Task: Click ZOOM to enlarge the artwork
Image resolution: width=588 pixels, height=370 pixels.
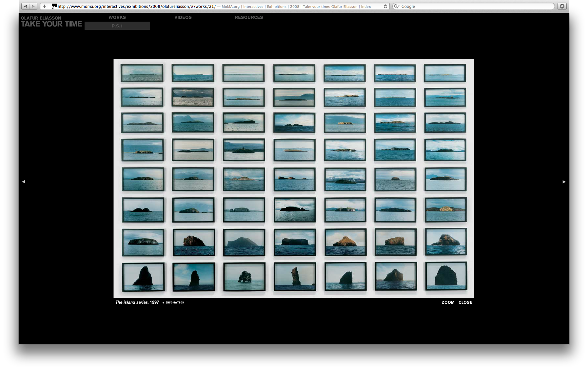Action: (x=448, y=302)
